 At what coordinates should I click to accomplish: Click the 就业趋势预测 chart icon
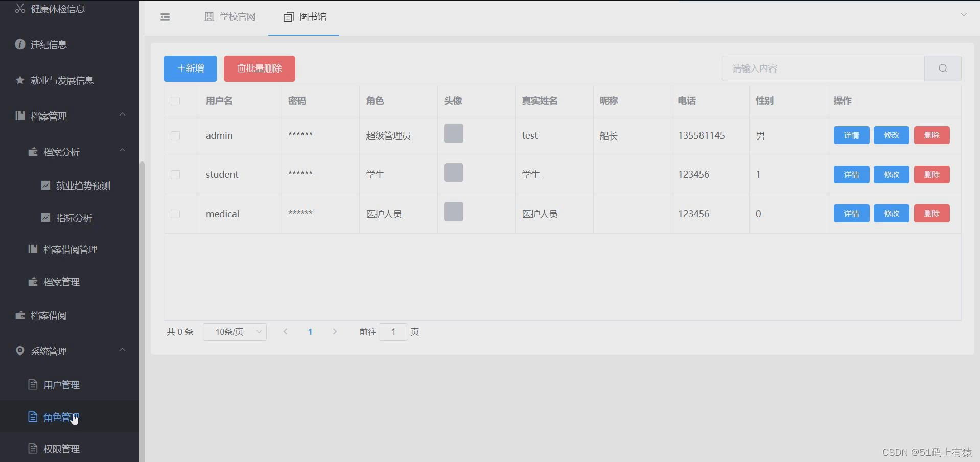coord(45,185)
